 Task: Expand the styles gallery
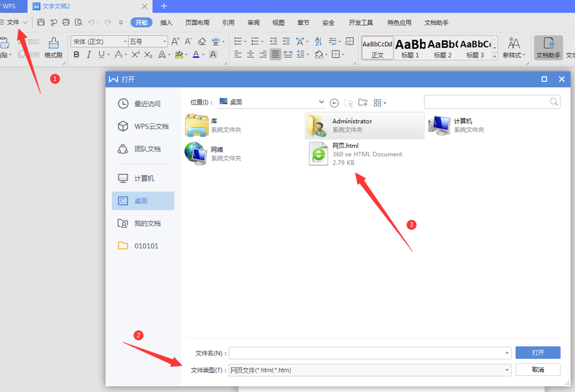[494, 56]
